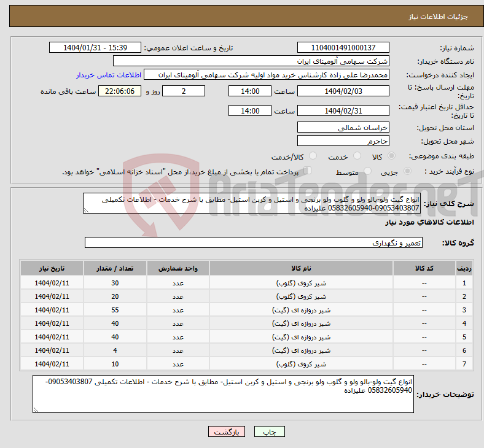Click the نام دستگاه خریدار field
Image resolution: width=484 pixels, height=448 pixels.
251,61
